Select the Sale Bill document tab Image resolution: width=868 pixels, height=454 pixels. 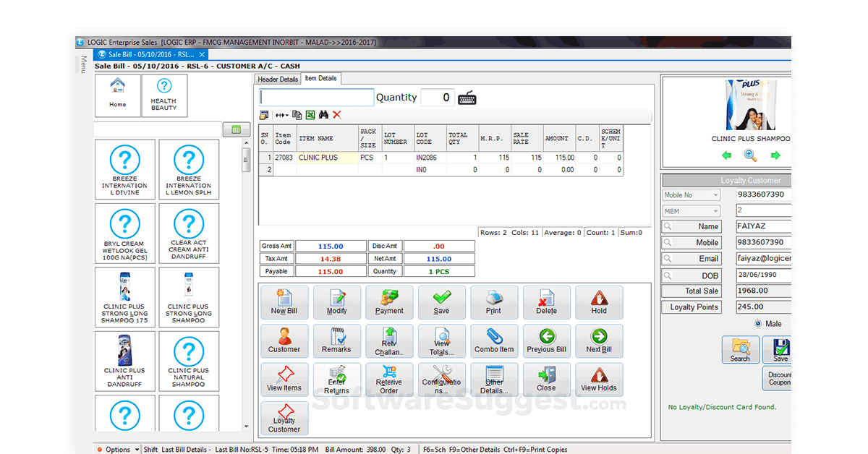point(150,54)
